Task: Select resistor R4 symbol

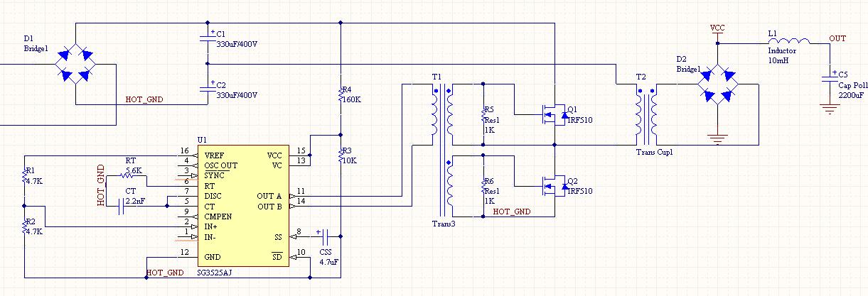Action: (341, 95)
